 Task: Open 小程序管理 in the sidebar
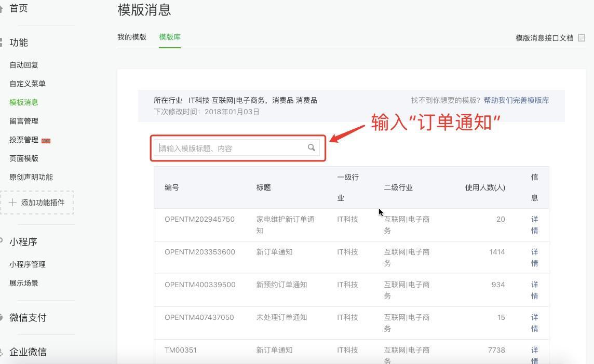tap(28, 264)
